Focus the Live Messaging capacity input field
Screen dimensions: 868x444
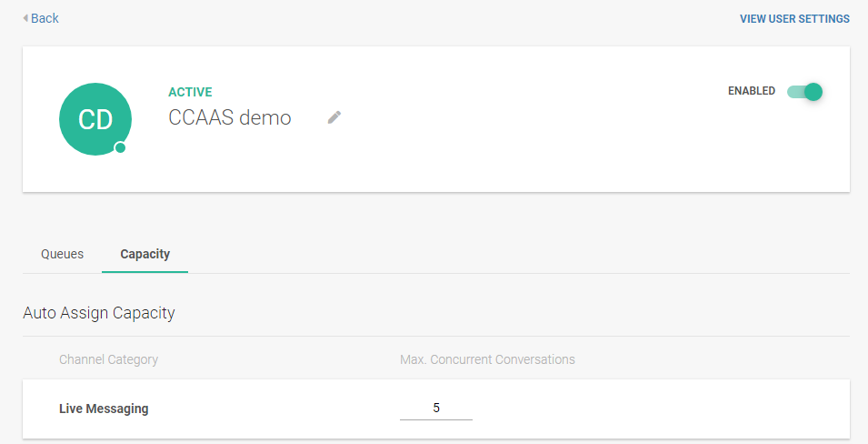[436, 409]
